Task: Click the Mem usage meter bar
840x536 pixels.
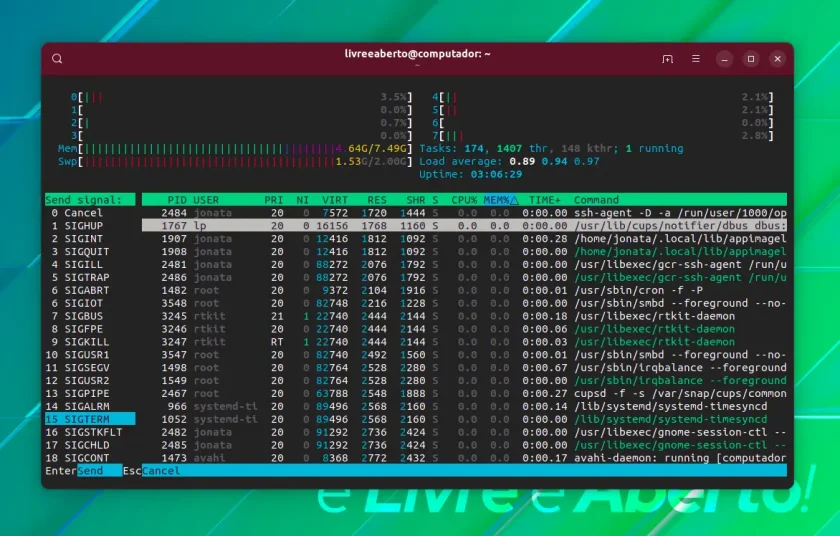Action: (235, 148)
